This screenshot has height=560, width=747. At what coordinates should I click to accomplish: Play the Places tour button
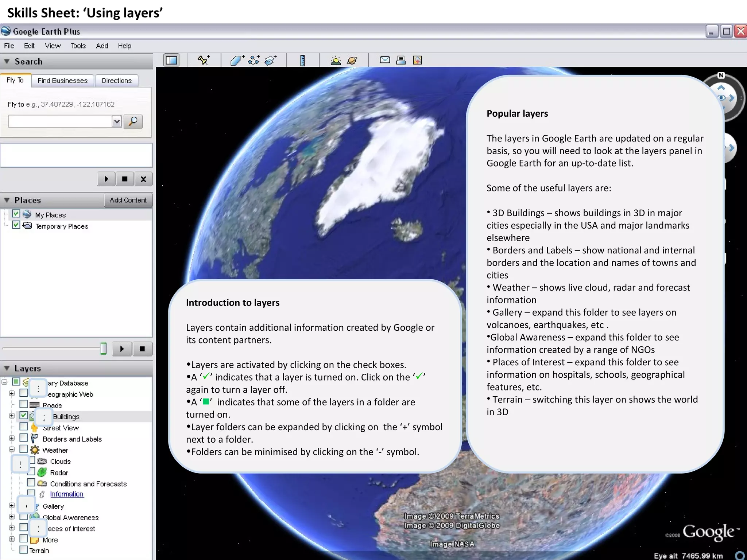122,349
